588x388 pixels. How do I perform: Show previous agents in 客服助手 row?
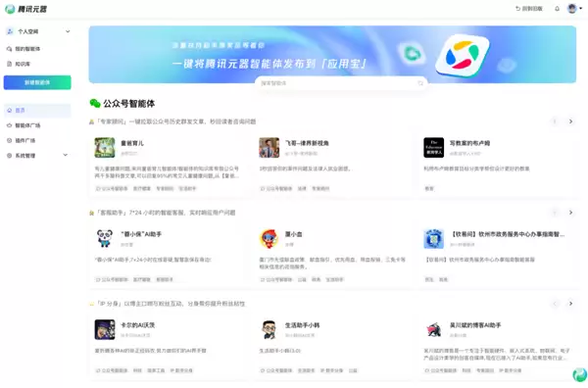tap(555, 213)
